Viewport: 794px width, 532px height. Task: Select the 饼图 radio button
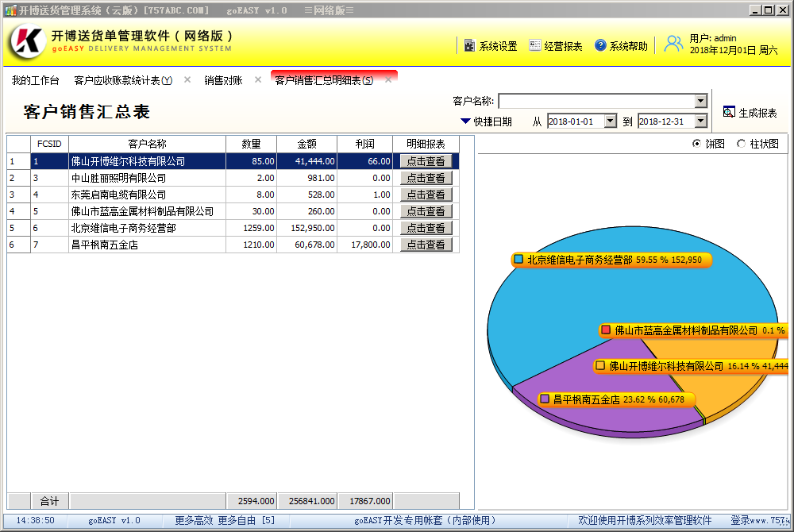697,144
